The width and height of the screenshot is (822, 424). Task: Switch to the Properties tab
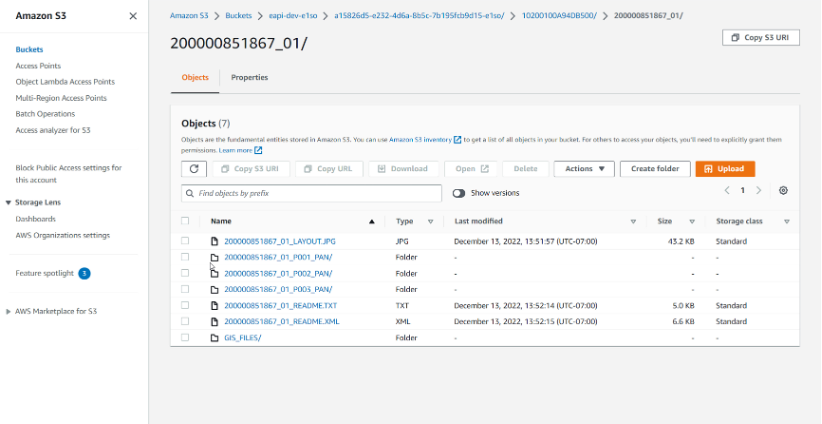250,78
